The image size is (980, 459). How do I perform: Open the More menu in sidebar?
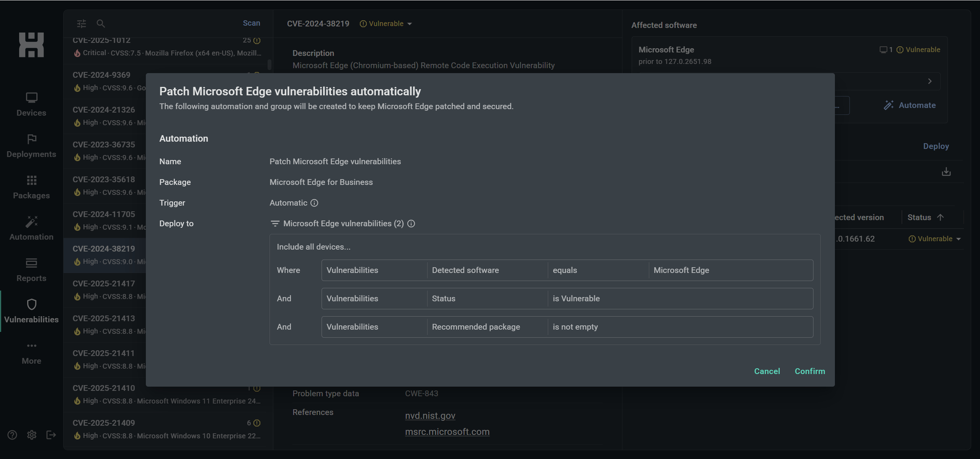pos(31,352)
